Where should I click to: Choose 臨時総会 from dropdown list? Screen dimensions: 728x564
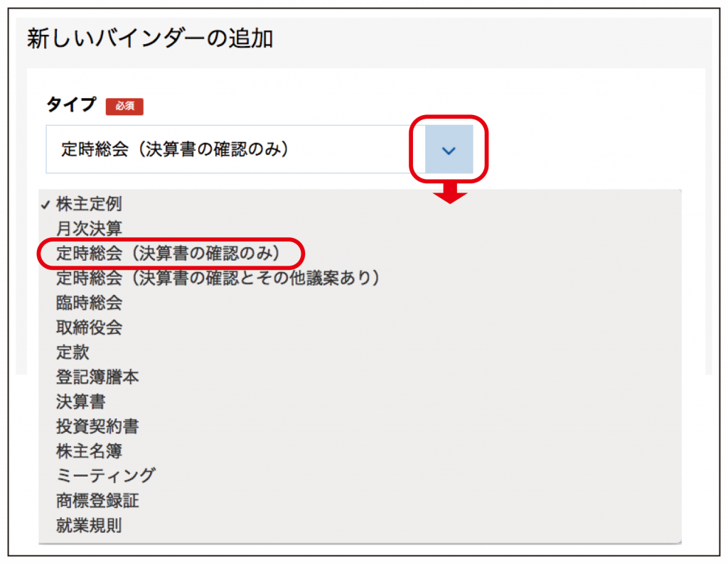tap(89, 303)
